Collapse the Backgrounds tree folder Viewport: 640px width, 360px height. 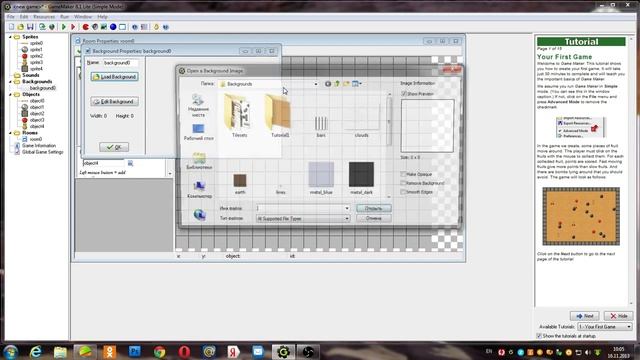(x=10, y=82)
